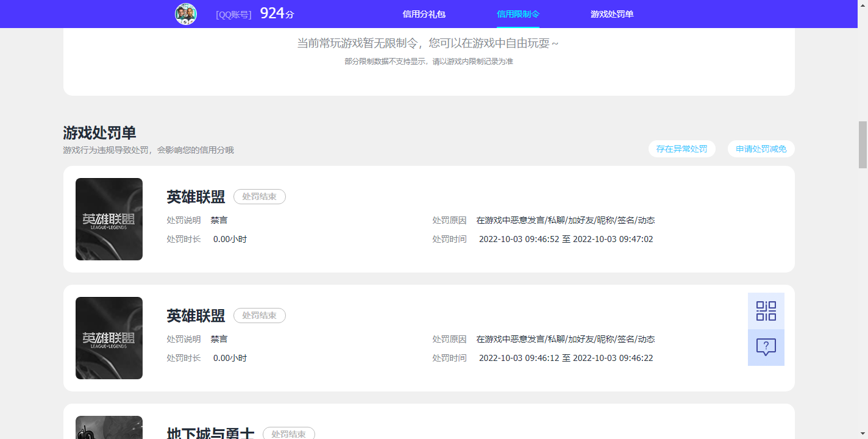868x439 pixels.
Task: Click the 游戏行为违规导致处罚 subtitle text
Action: [148, 150]
